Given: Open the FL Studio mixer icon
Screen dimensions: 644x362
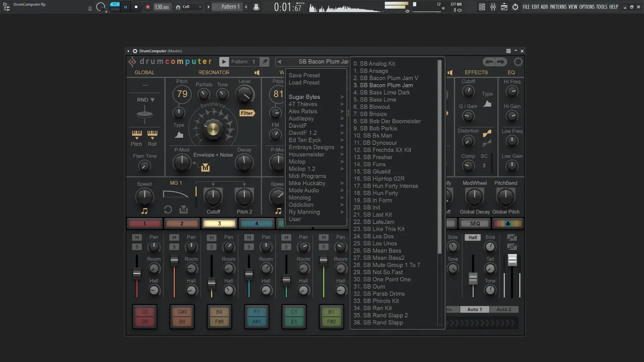Looking at the screenshot, I should click(493, 7).
